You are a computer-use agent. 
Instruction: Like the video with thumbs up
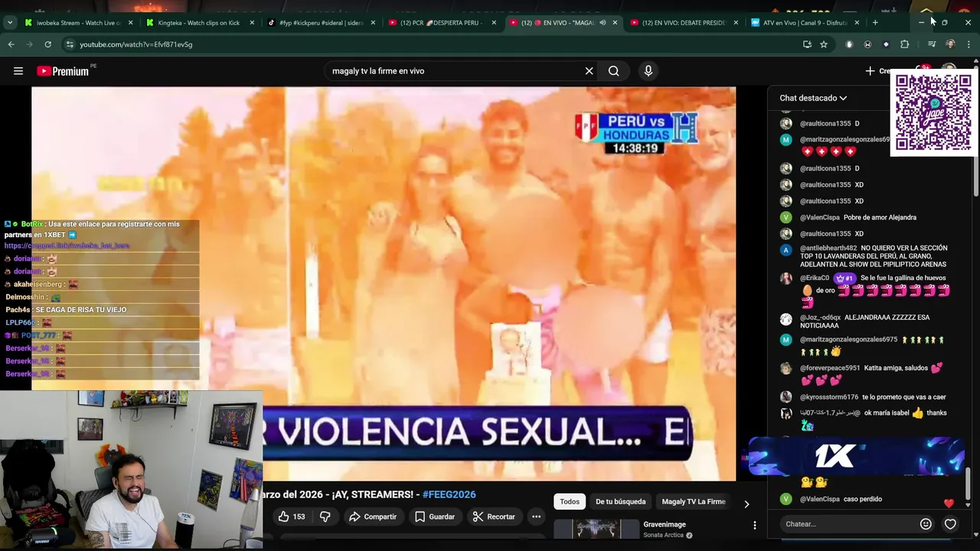(x=291, y=517)
